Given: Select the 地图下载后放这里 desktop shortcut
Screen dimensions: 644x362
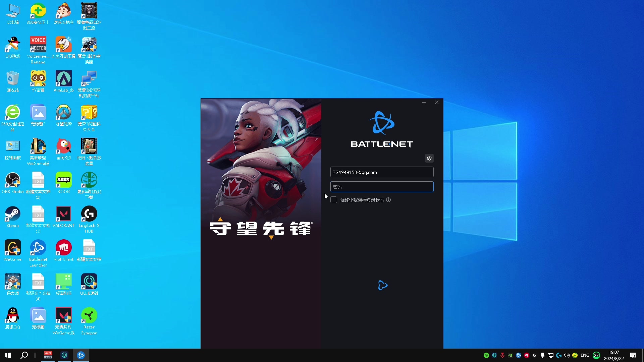Looking at the screenshot, I should [x=89, y=152].
